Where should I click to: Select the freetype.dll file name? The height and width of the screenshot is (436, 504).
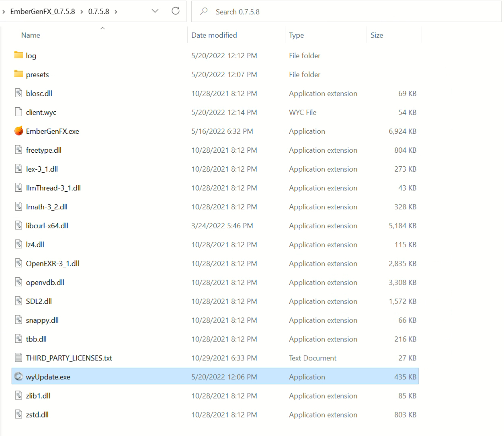(x=44, y=150)
